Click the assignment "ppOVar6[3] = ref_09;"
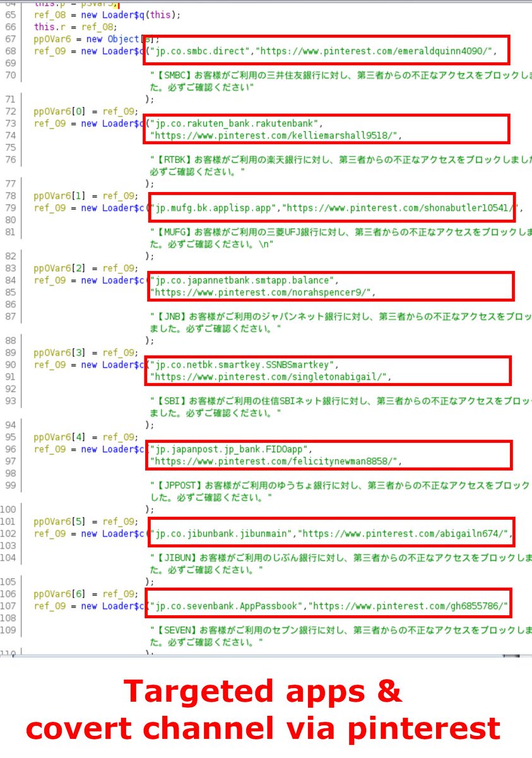The height and width of the screenshot is (758, 532). [x=85, y=352]
